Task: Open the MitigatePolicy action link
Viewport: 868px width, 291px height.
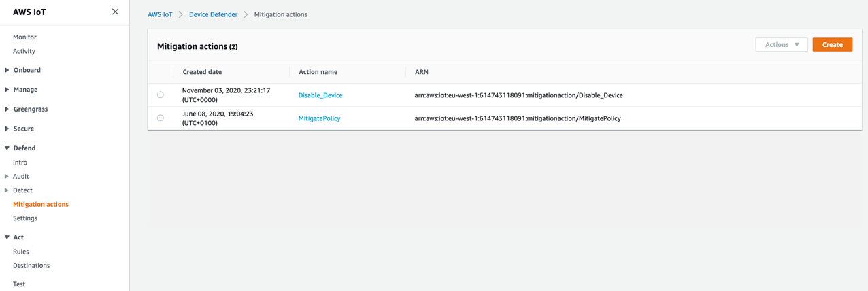Action: tap(319, 118)
